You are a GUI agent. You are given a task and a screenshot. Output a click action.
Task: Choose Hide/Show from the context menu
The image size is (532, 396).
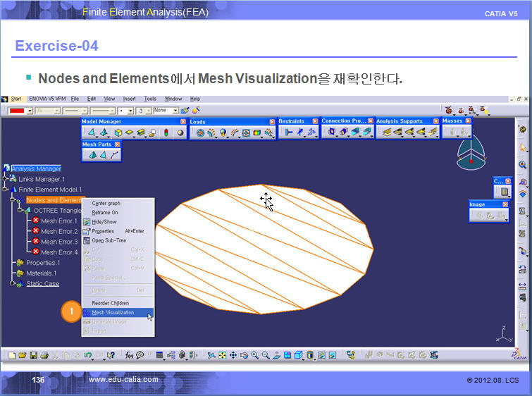(104, 221)
